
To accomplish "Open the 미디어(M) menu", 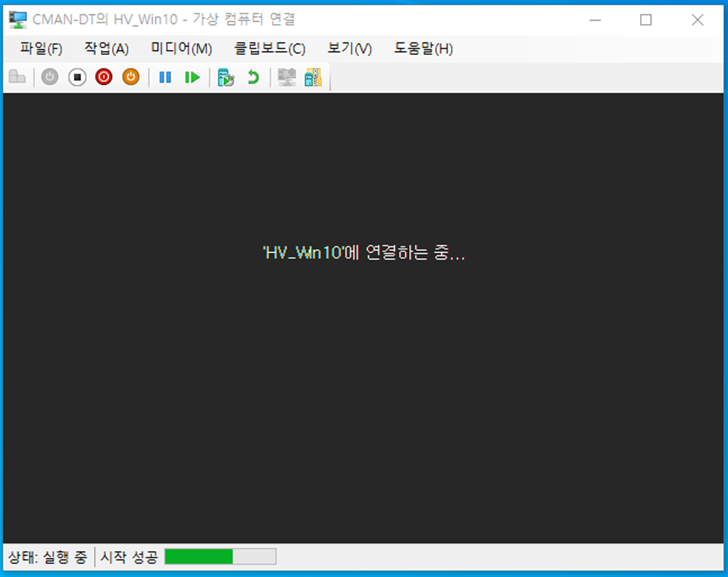I will [x=182, y=49].
